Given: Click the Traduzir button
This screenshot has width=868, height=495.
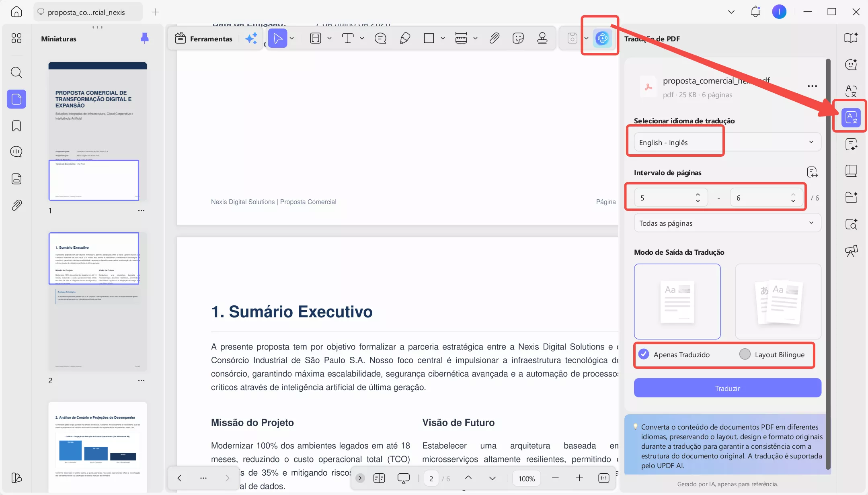Looking at the screenshot, I should (727, 388).
